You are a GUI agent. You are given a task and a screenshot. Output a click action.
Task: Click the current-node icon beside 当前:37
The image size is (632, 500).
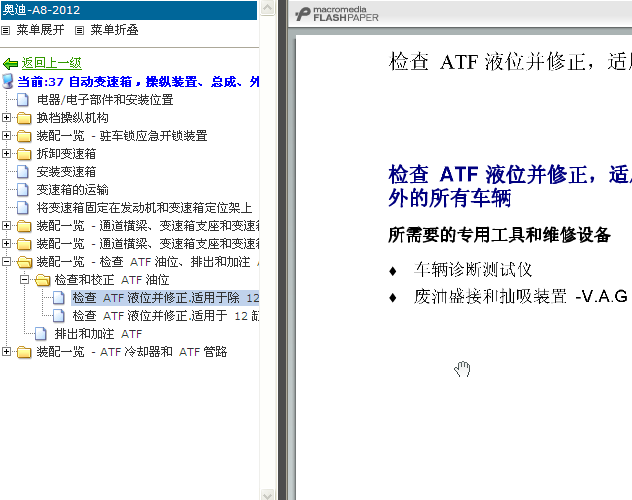tap(8, 81)
